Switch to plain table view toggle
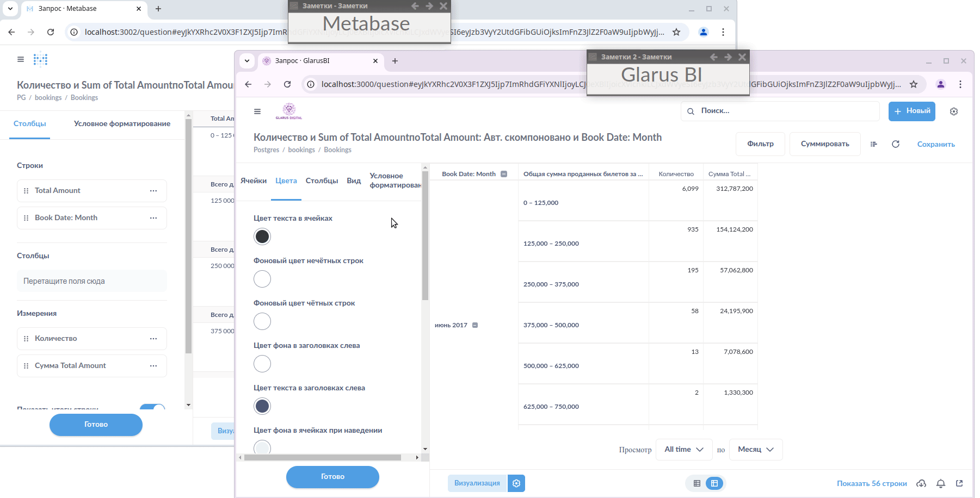Viewport: 980px width, 498px height. [x=697, y=483]
